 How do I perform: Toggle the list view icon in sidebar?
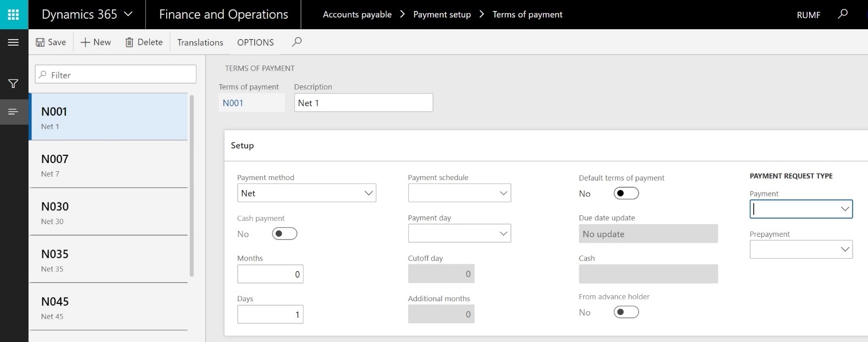(x=14, y=112)
